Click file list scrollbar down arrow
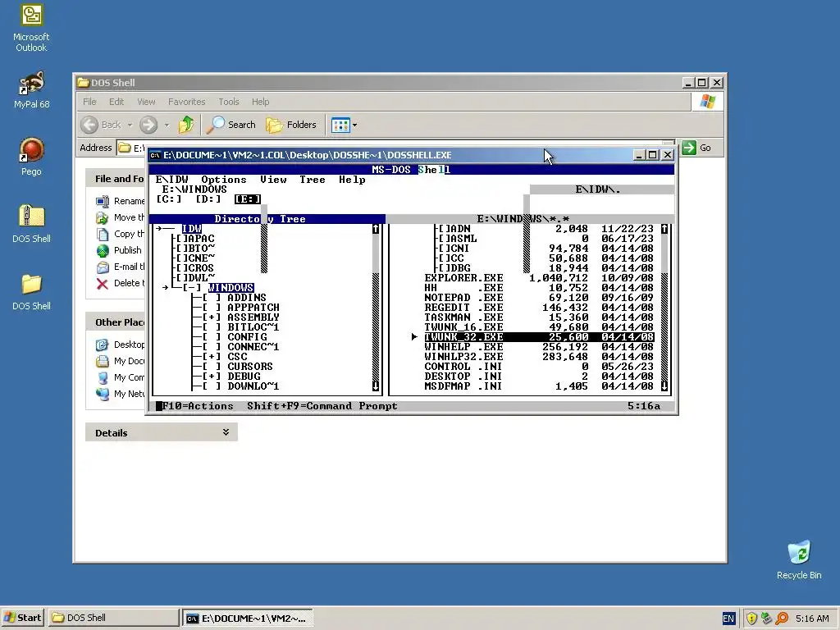 [664, 386]
